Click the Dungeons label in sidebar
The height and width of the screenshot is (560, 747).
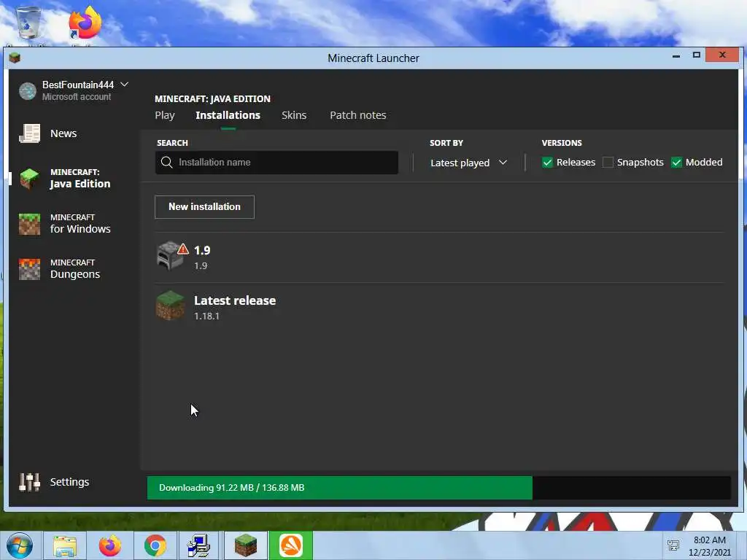tap(75, 274)
